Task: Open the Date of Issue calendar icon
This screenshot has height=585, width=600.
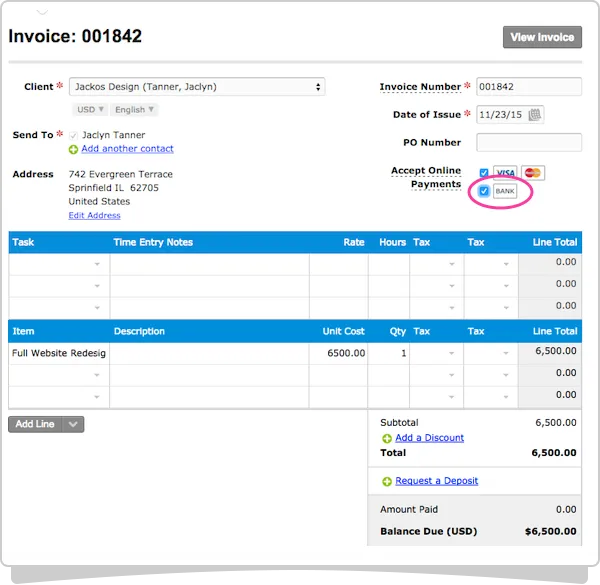Action: coord(535,114)
